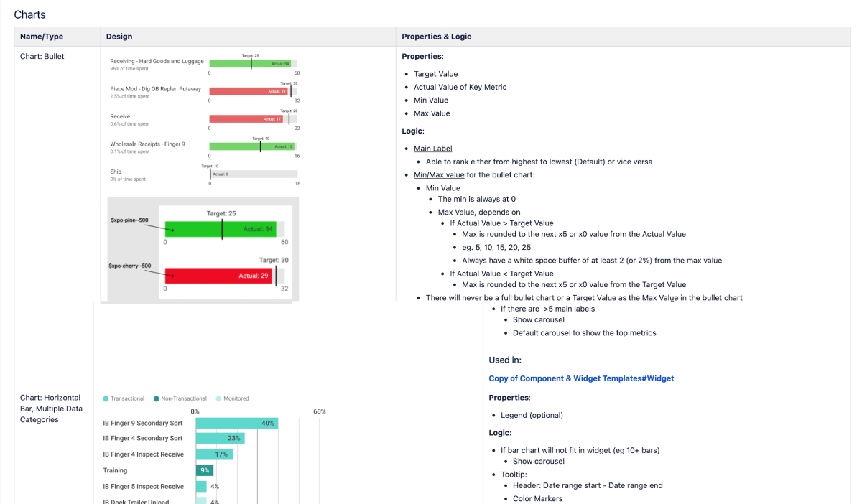Viewport: 862px width, 504px height.
Task: Click the 23% IB Finger 4 Secondary Sort bar
Action: click(220, 439)
